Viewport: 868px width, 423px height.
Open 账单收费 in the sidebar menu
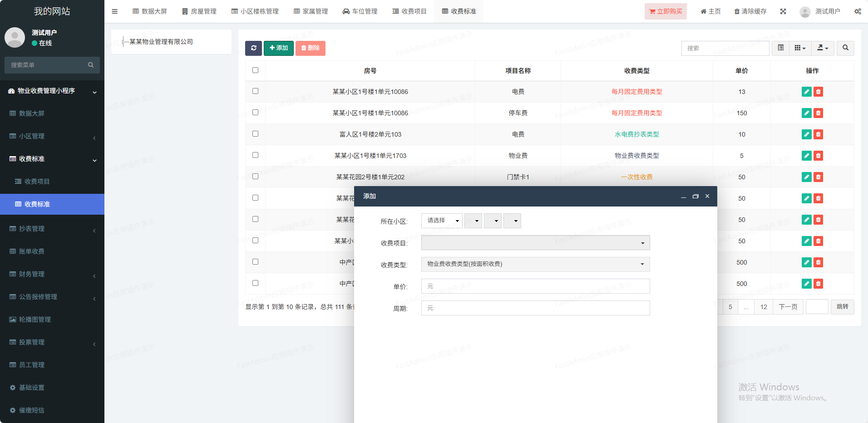(32, 251)
